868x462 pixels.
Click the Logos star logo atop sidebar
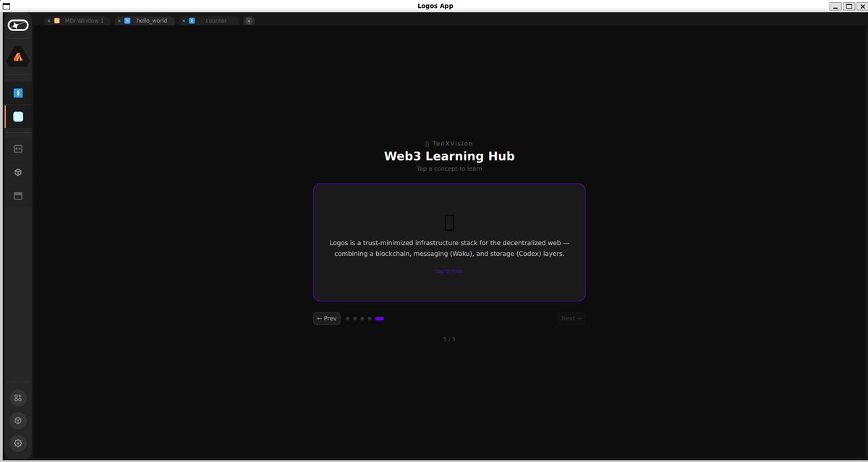(x=18, y=25)
